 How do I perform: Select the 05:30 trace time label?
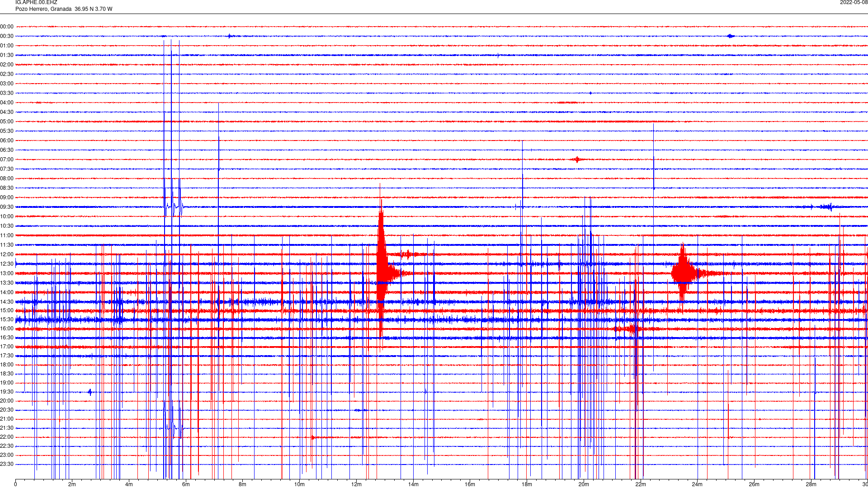pos(7,131)
